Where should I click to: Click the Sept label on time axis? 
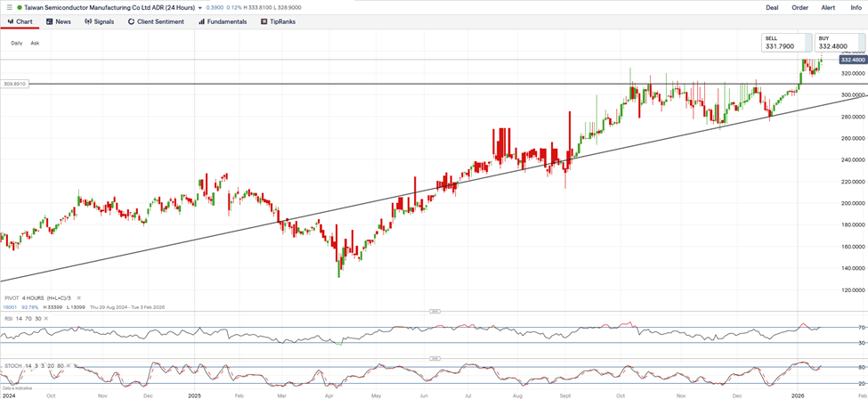pyautogui.click(x=565, y=396)
